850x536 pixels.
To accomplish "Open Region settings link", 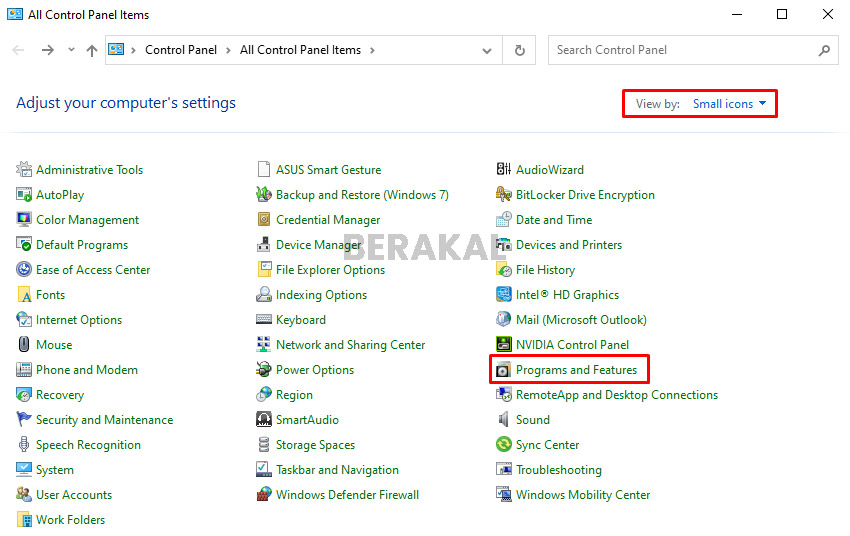I will 294,395.
